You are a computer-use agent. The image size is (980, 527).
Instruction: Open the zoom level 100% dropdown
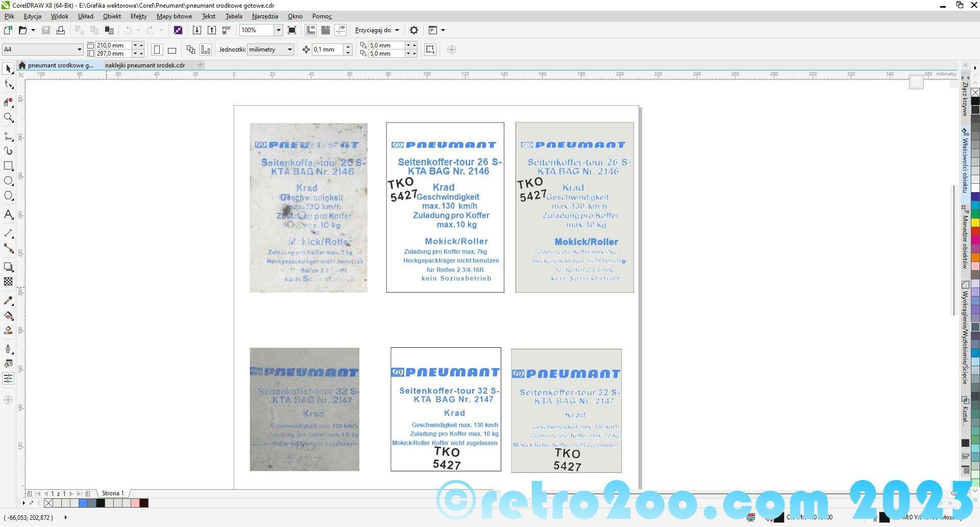(x=278, y=30)
